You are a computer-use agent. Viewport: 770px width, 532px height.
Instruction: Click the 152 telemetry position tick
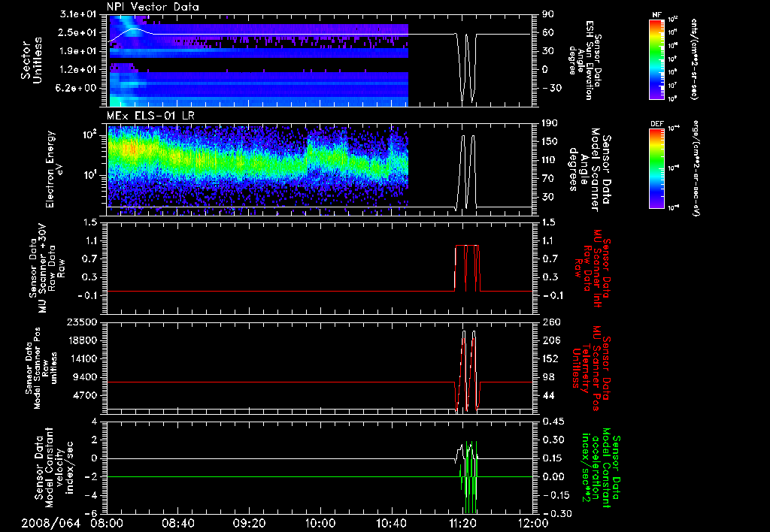tap(550, 358)
